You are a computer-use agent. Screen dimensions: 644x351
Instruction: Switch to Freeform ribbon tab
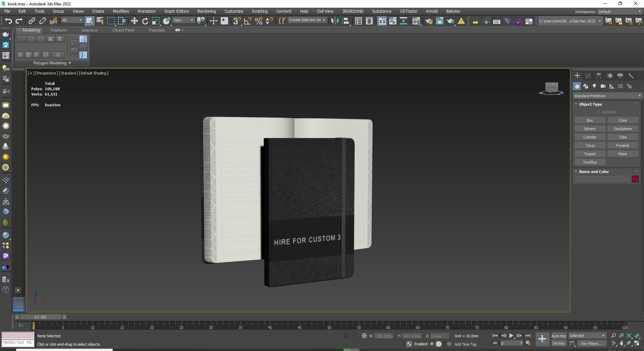pyautogui.click(x=58, y=30)
